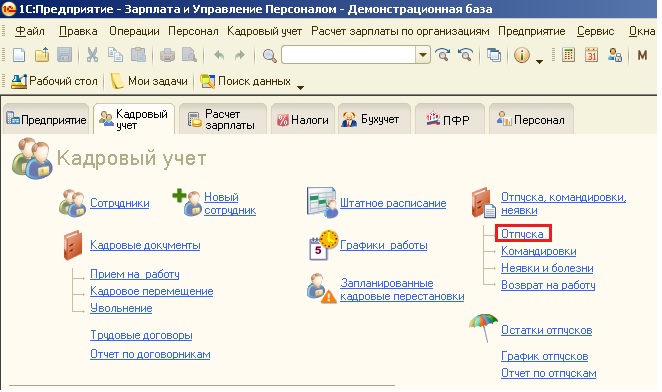Click the Redo arrow icon

[x=239, y=55]
